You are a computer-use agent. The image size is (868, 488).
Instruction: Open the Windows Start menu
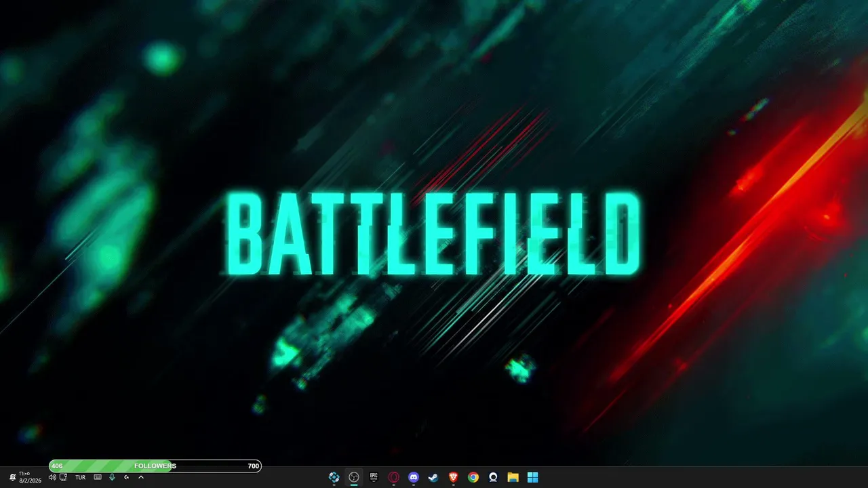pos(533,477)
